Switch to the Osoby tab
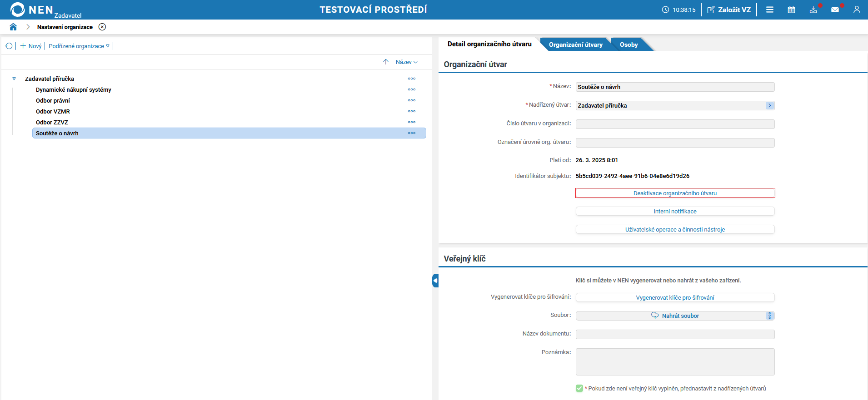This screenshot has height=400, width=868. [629, 44]
